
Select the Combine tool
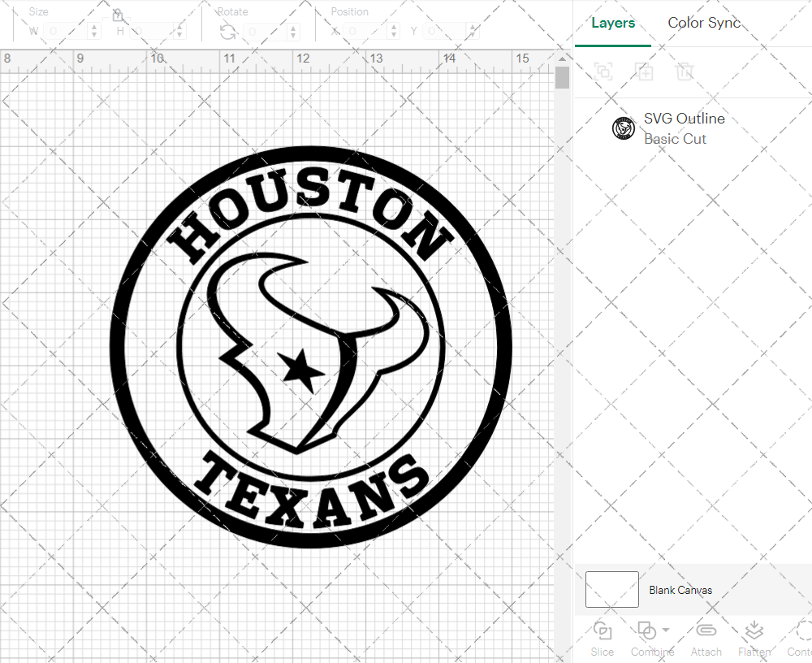tap(647, 638)
